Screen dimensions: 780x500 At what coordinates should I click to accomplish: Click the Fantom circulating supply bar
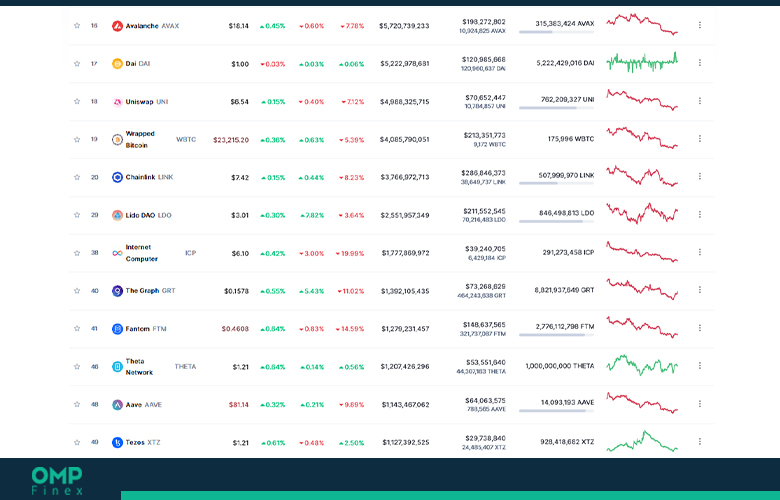pos(556,335)
